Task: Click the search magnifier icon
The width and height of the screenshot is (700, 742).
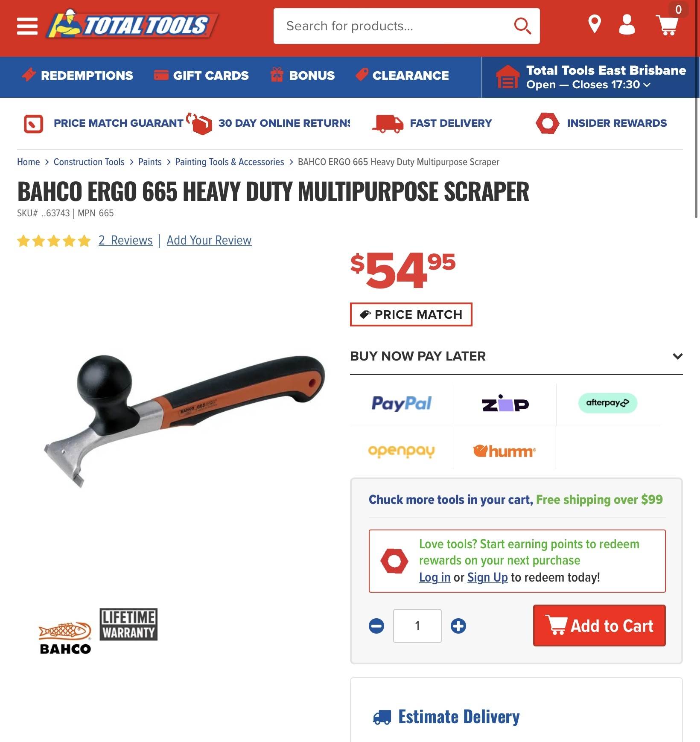Action: pos(522,26)
